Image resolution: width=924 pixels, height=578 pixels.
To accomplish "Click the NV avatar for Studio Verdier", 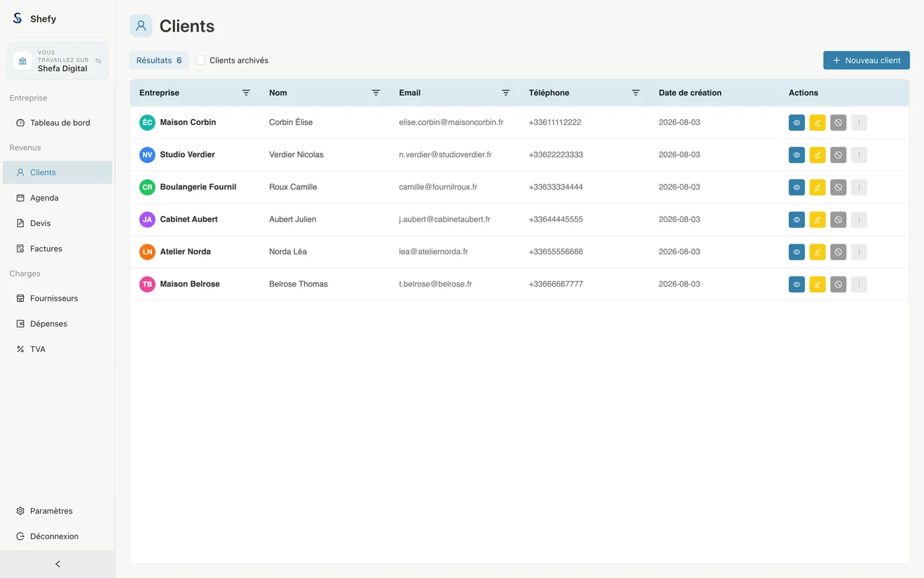I will point(147,155).
